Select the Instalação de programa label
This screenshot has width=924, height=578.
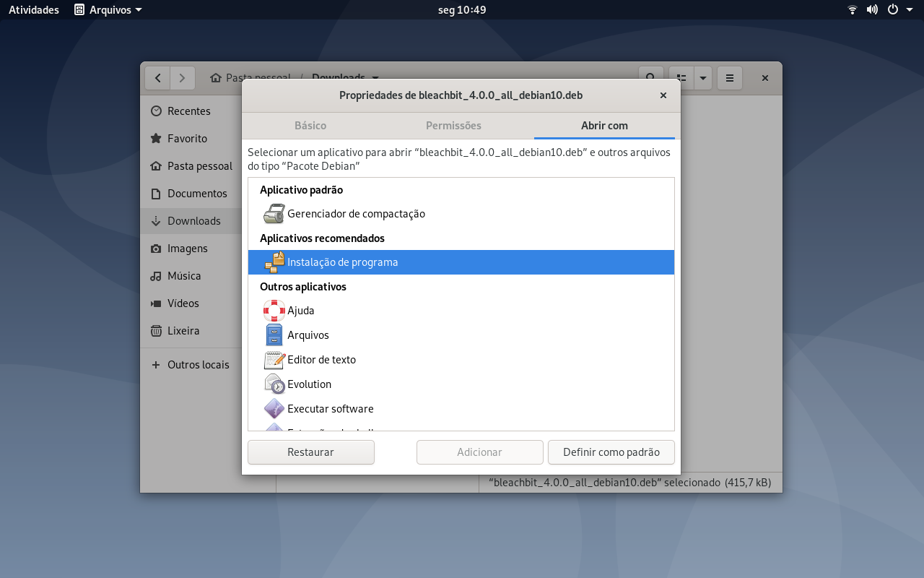coord(343,262)
